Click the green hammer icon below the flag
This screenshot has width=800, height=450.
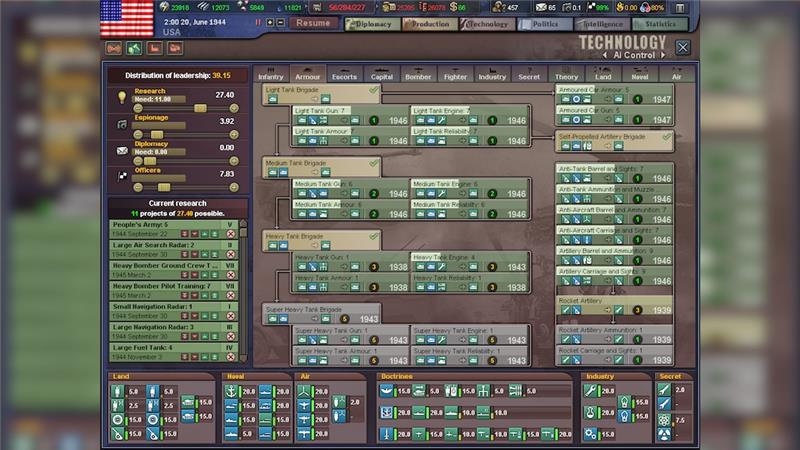tap(134, 48)
